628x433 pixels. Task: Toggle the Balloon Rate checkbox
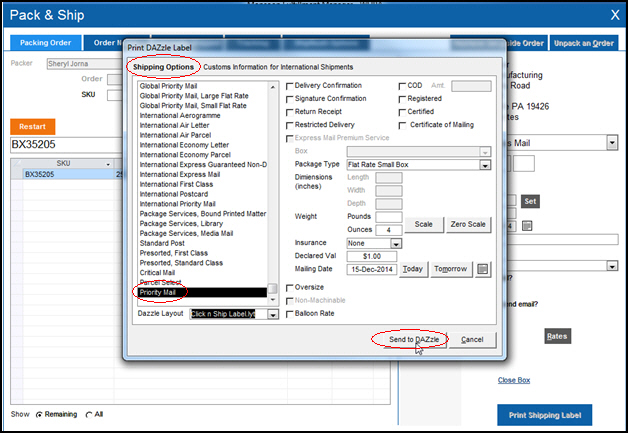tap(290, 314)
